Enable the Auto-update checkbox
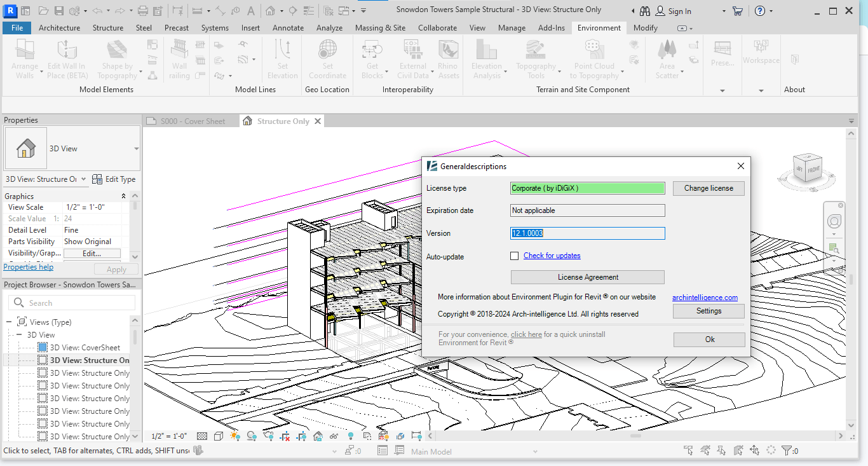 coord(515,256)
